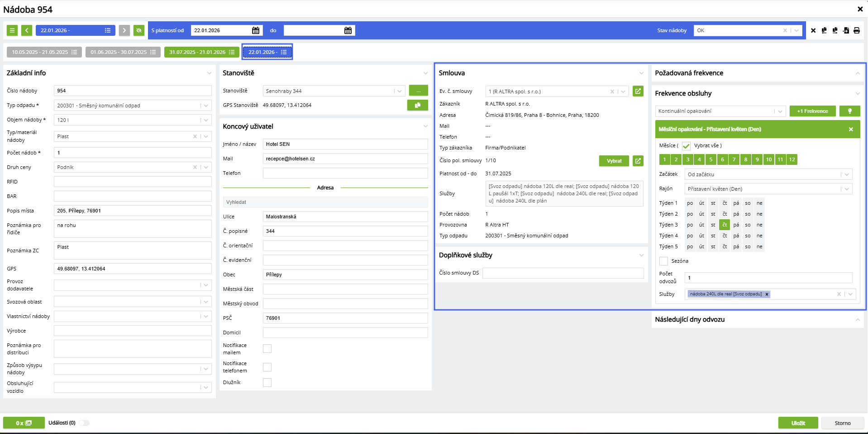
Task: Open contract item link icon beside Vybrat
Action: pyautogui.click(x=638, y=161)
